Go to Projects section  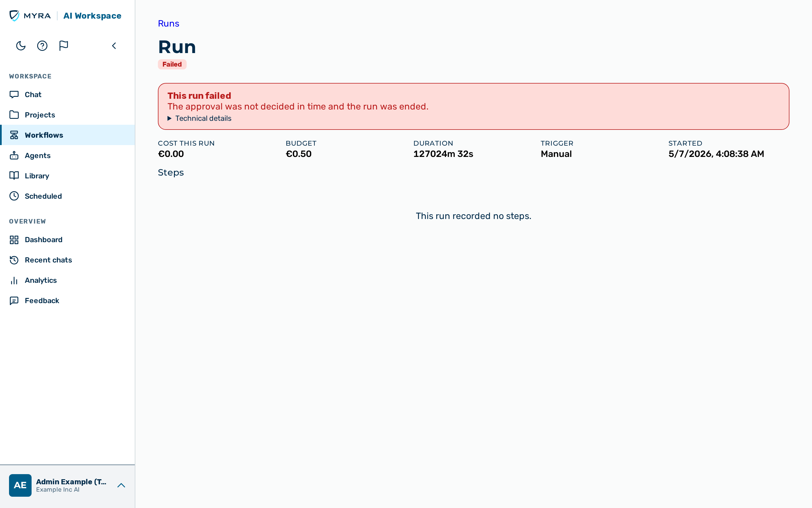[68, 115]
